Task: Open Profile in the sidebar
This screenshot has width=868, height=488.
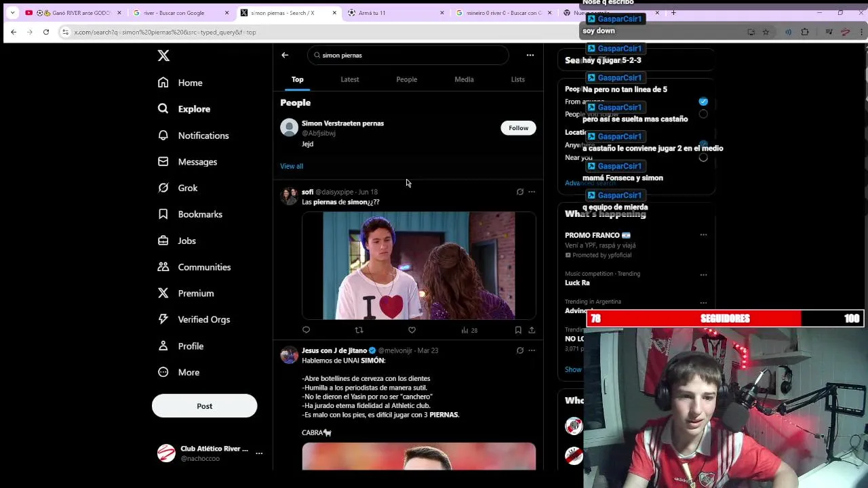Action: pos(180,346)
